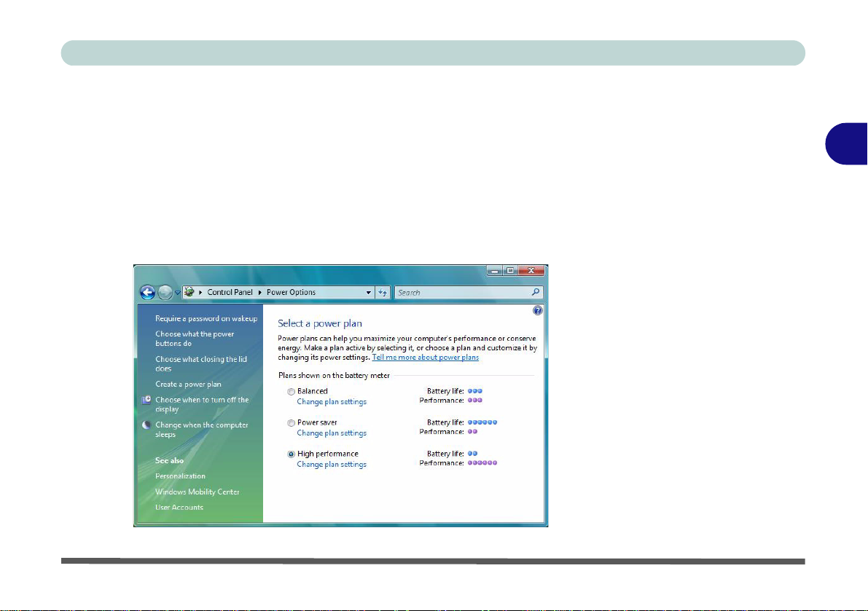Image resolution: width=868 pixels, height=611 pixels.
Task: Click the grayed Forward arrow button
Action: click(165, 293)
